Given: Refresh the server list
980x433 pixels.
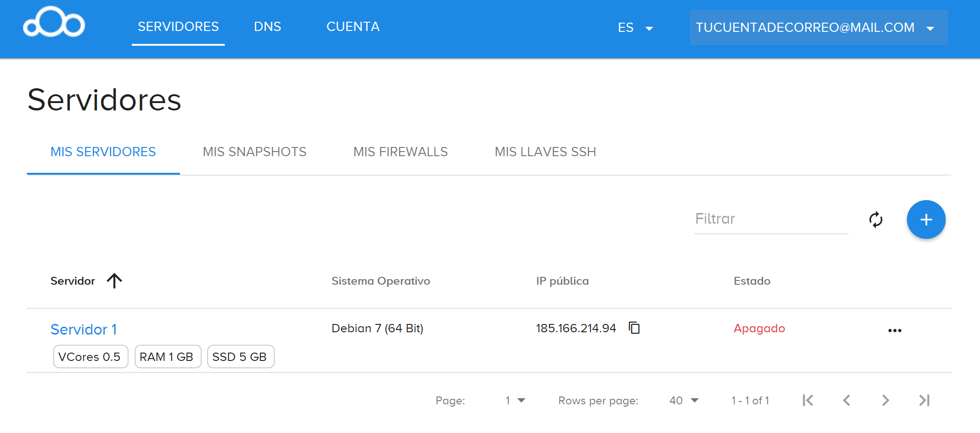Looking at the screenshot, I should 876,220.
